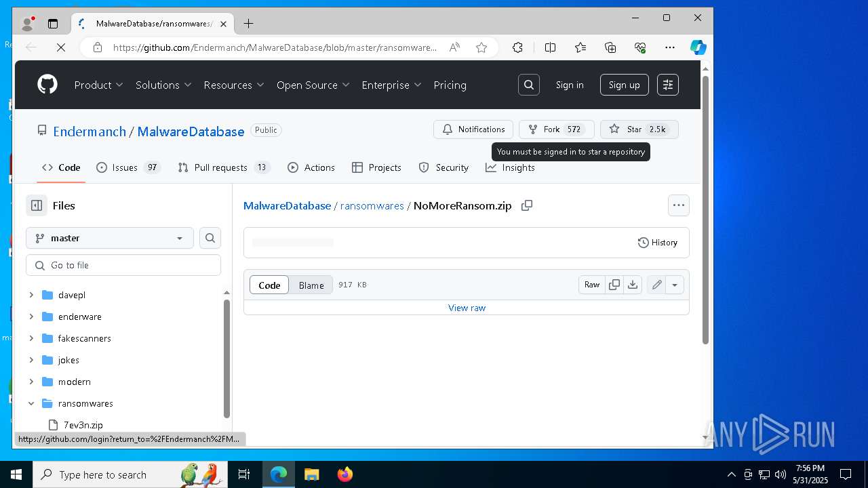Open Edge profile avatar icon
This screenshot has width=868, height=488.
[x=28, y=23]
